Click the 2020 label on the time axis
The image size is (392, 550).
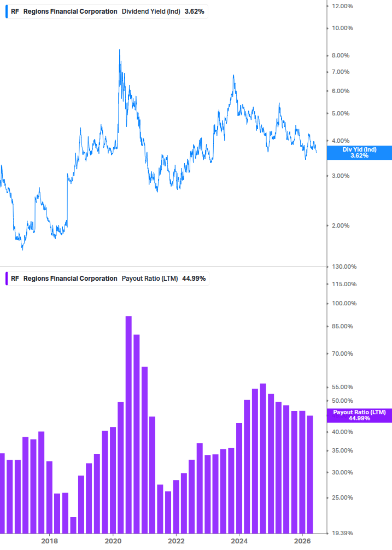[x=113, y=541]
